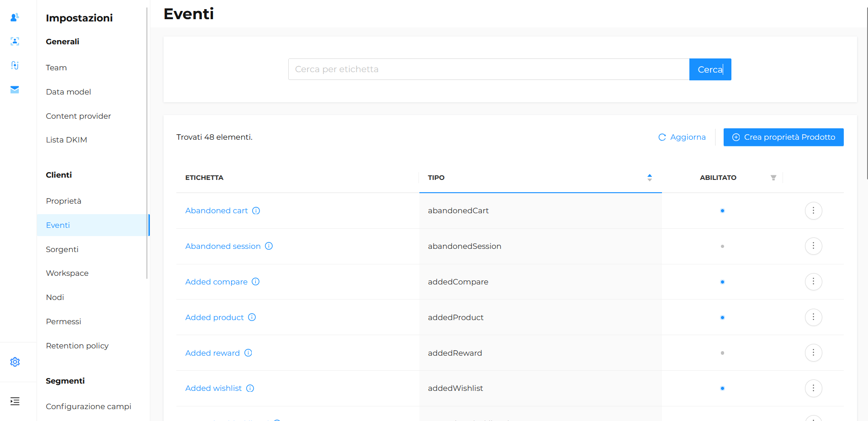Focus the Cerca per etichetta search field

tap(488, 69)
